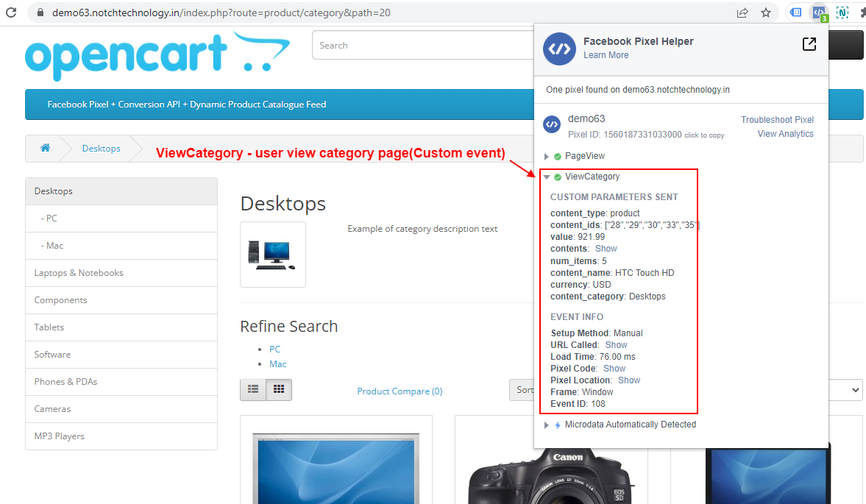Show the contents parameter value
The width and height of the screenshot is (866, 504).
click(x=606, y=249)
